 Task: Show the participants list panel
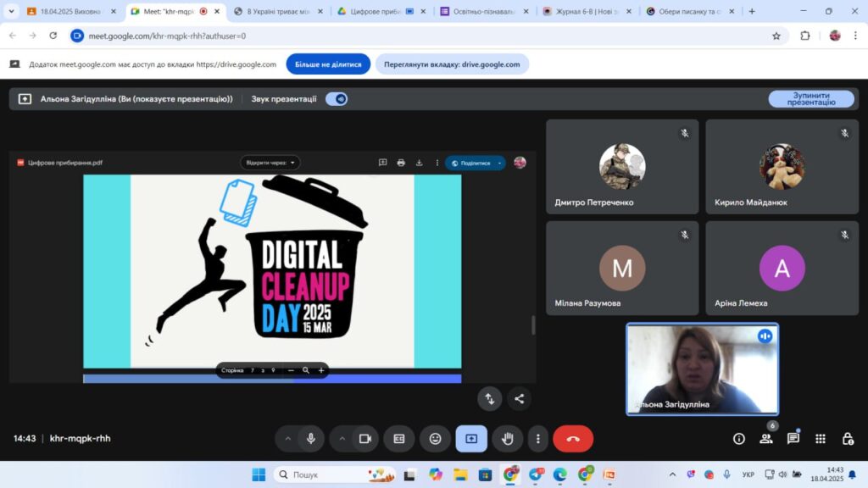coord(766,439)
